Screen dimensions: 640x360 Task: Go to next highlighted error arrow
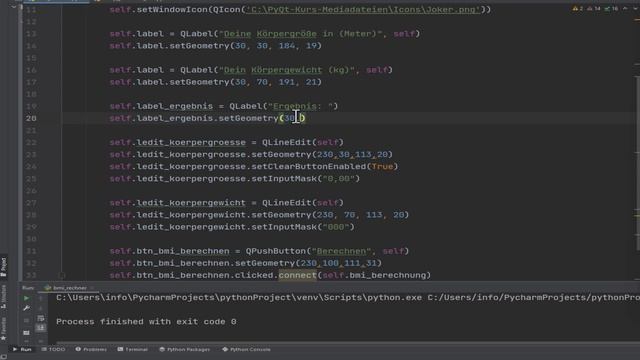pyautogui.click(x=635, y=9)
